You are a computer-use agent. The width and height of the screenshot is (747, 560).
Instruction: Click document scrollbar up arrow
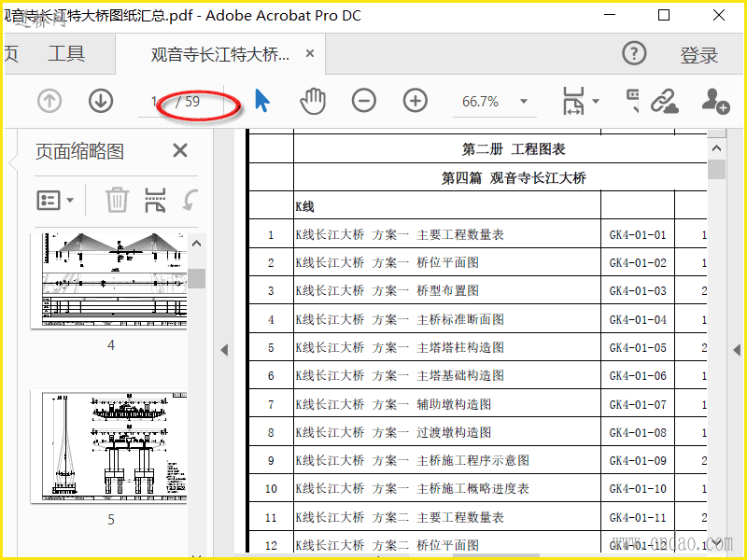(x=716, y=148)
